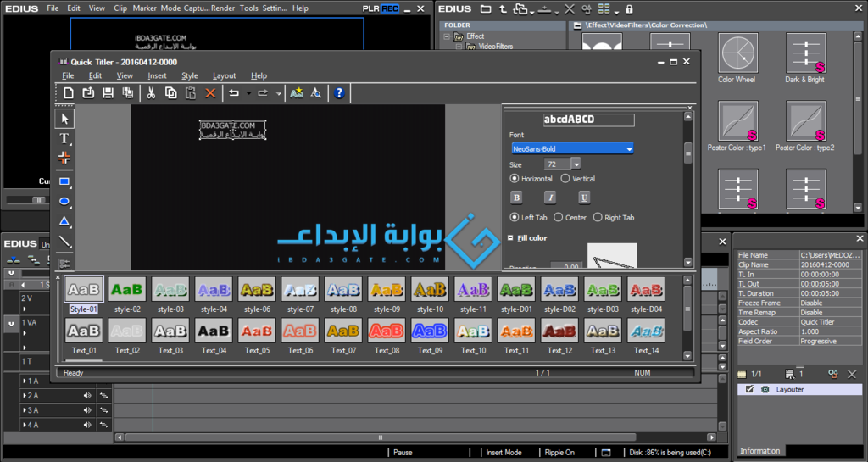Open the EDIUS Tools menu
Screen dimensions: 868x462
[x=249, y=8]
